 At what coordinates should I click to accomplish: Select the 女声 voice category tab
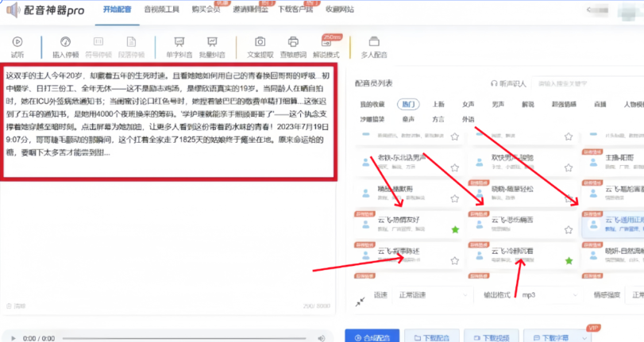click(469, 104)
